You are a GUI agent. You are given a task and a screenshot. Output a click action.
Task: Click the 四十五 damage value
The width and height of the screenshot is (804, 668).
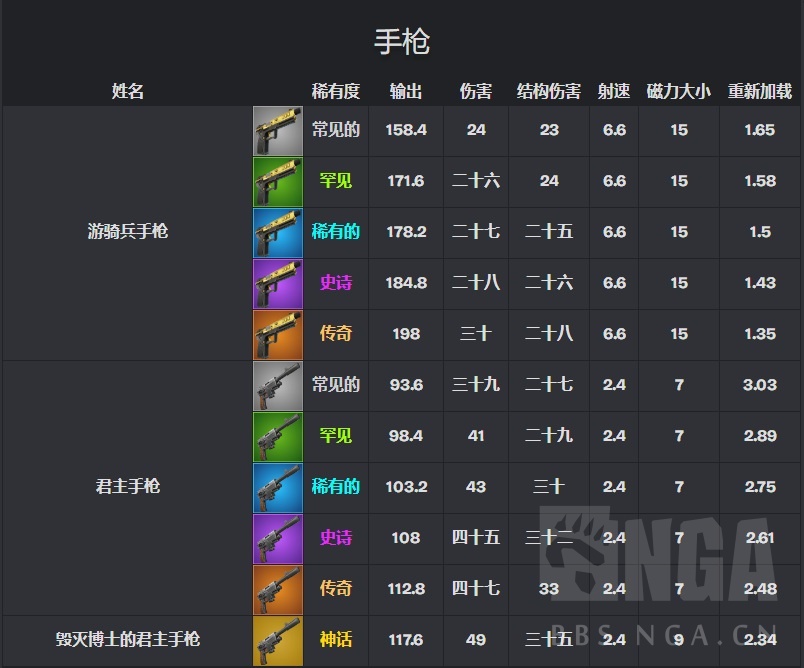click(x=476, y=537)
